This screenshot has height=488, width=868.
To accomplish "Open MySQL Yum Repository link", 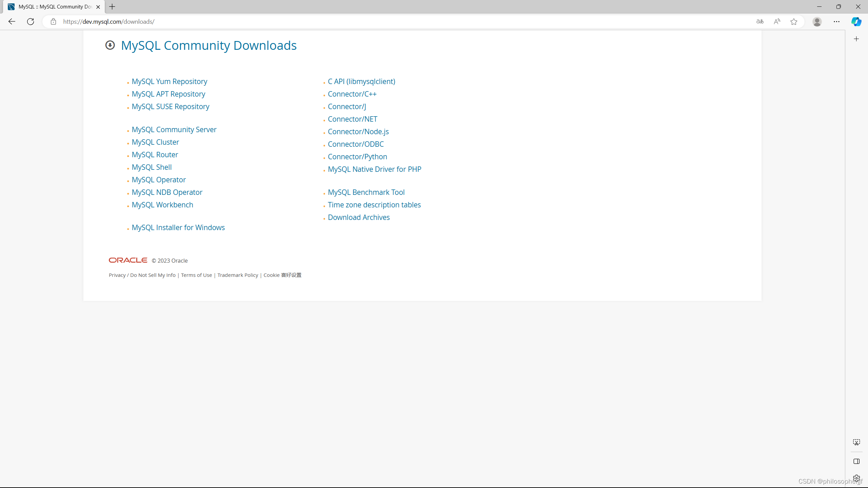I will (x=169, y=81).
